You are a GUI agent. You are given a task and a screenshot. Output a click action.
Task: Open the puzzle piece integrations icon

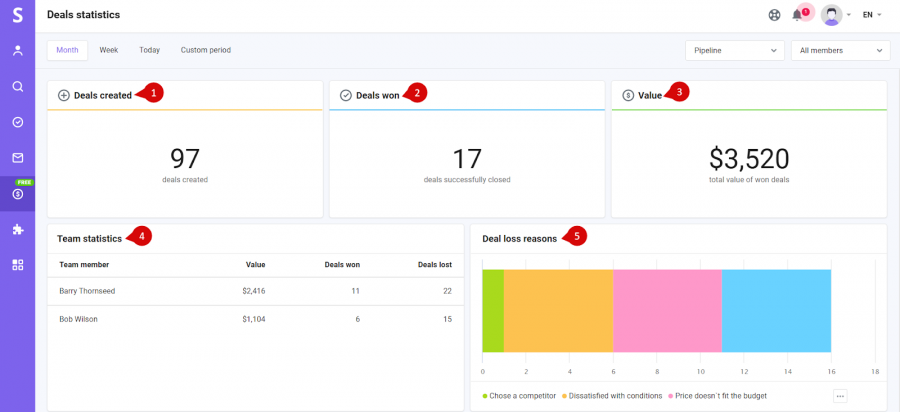(x=18, y=230)
